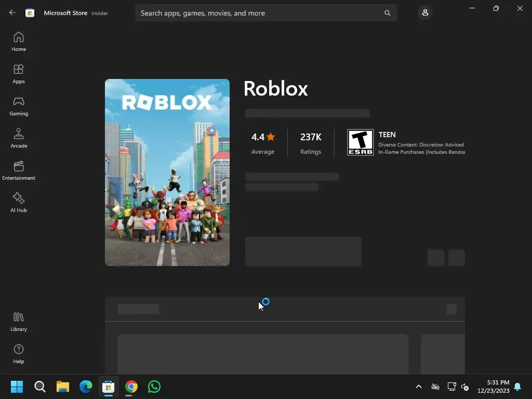Click the TEEN rating label
Screen dimensions: 532x399
387,135
